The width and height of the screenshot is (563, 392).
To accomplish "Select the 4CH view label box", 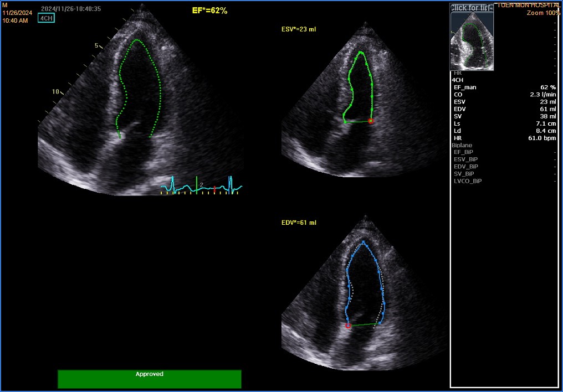I will pos(45,18).
